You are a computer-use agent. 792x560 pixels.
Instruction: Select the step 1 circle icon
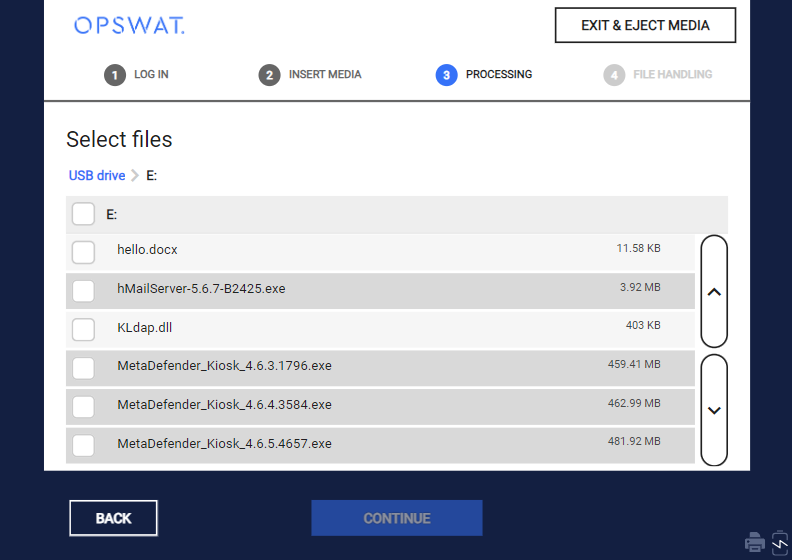(x=115, y=75)
